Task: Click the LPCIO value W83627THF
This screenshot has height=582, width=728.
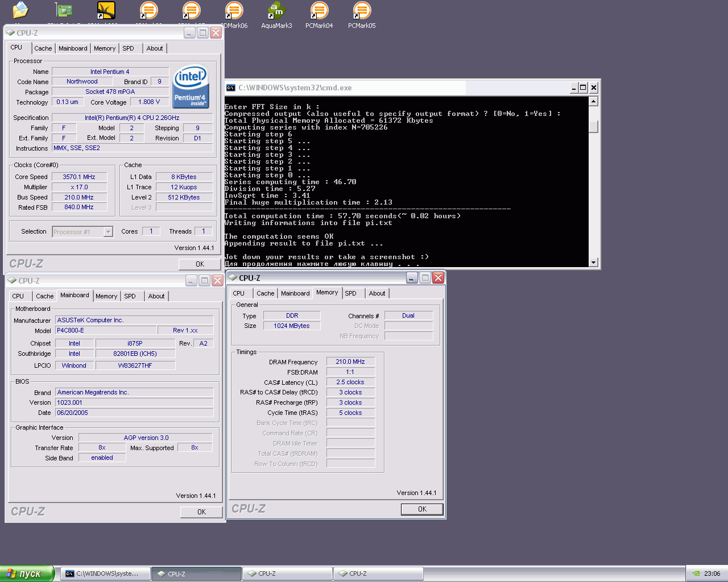Action: [135, 366]
